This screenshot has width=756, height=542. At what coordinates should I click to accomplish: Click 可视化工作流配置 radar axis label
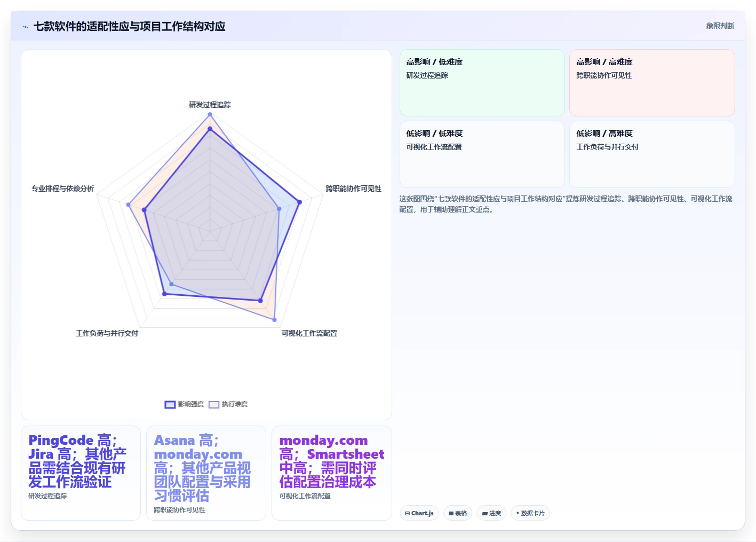[x=309, y=333]
